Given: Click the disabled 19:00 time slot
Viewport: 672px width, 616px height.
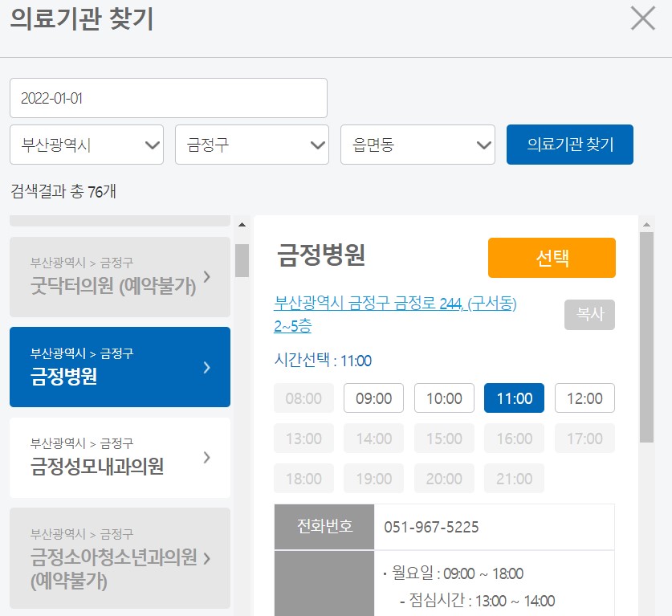Looking at the screenshot, I should pyautogui.click(x=373, y=478).
